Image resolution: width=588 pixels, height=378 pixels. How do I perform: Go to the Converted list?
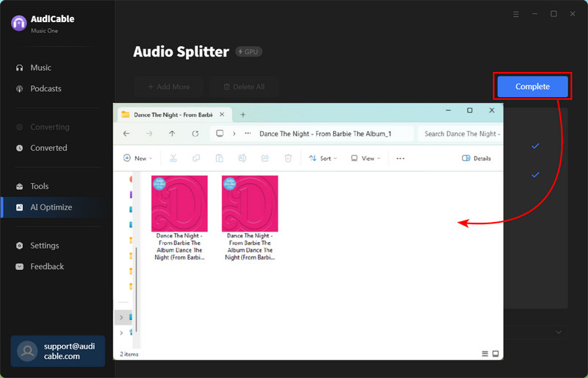pos(49,148)
